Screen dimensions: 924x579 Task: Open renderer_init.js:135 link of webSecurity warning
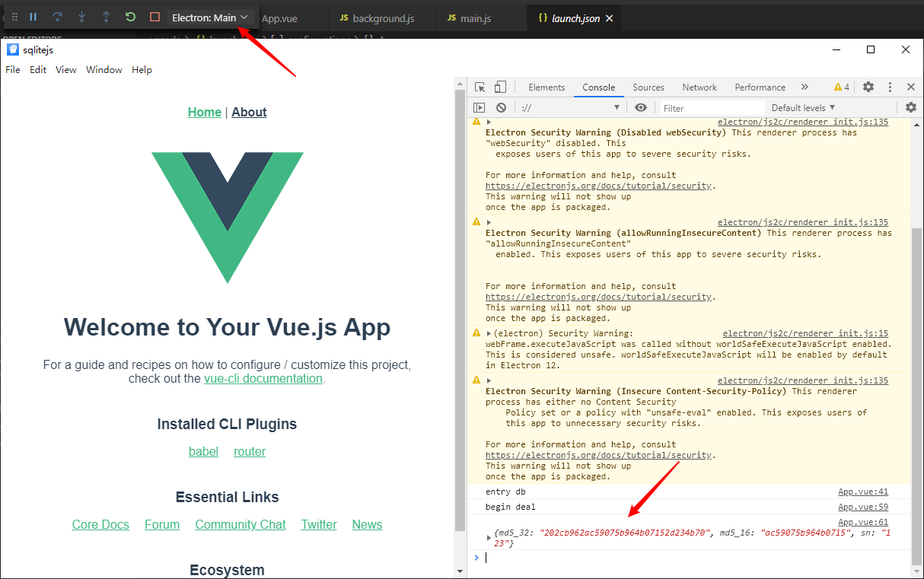803,122
